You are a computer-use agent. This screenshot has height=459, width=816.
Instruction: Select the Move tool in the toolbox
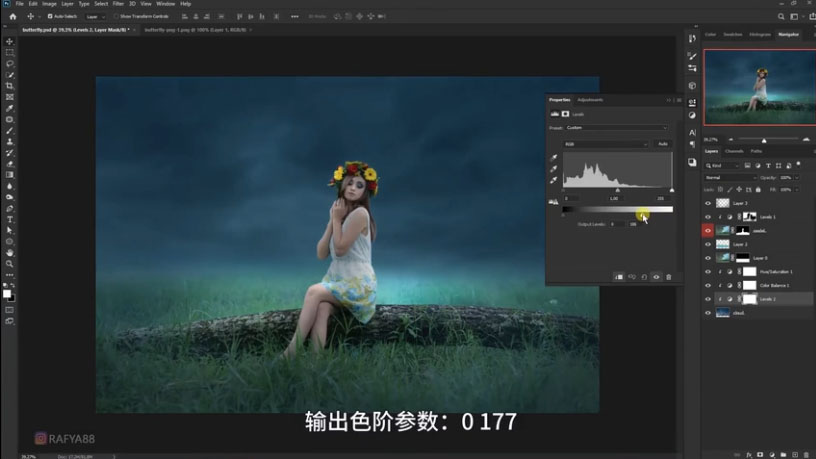(x=9, y=41)
